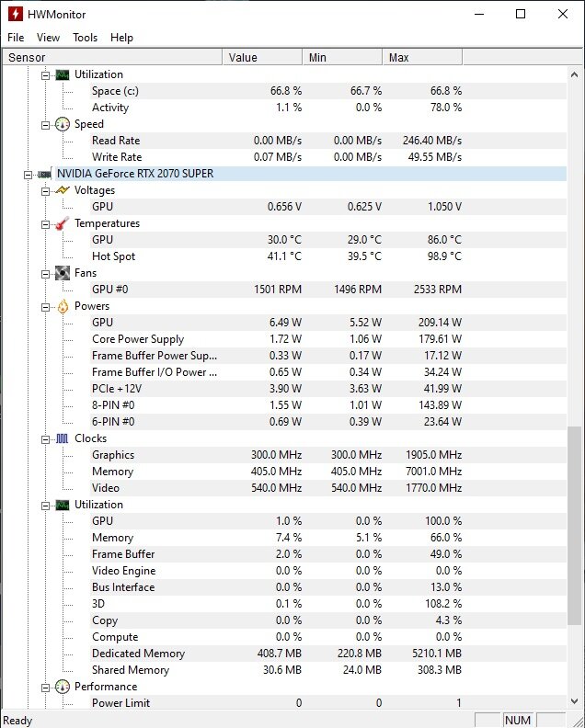Click the NVIDIA graphics card icon
This screenshot has width=585, height=728.
44,174
